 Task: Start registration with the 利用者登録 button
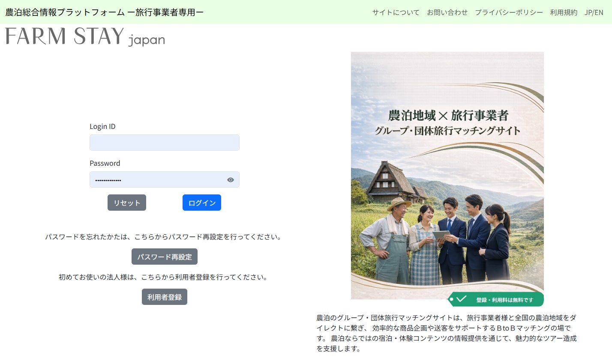click(x=165, y=297)
